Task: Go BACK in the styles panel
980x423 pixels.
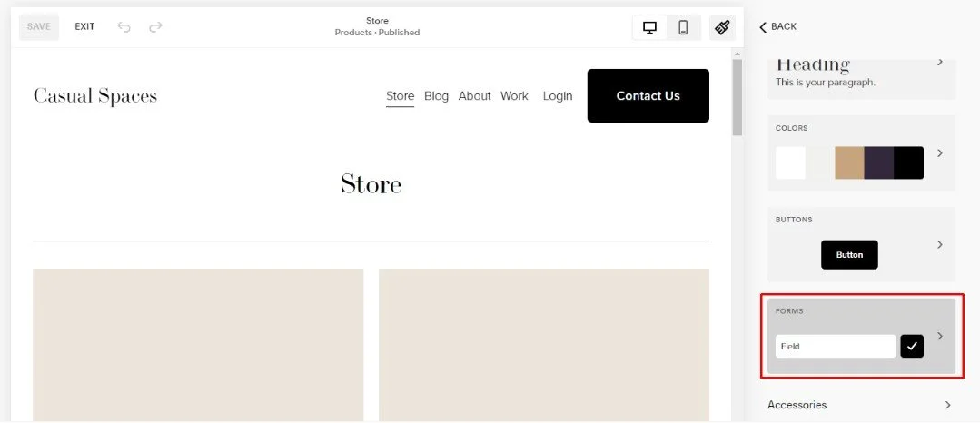Action: [x=778, y=27]
